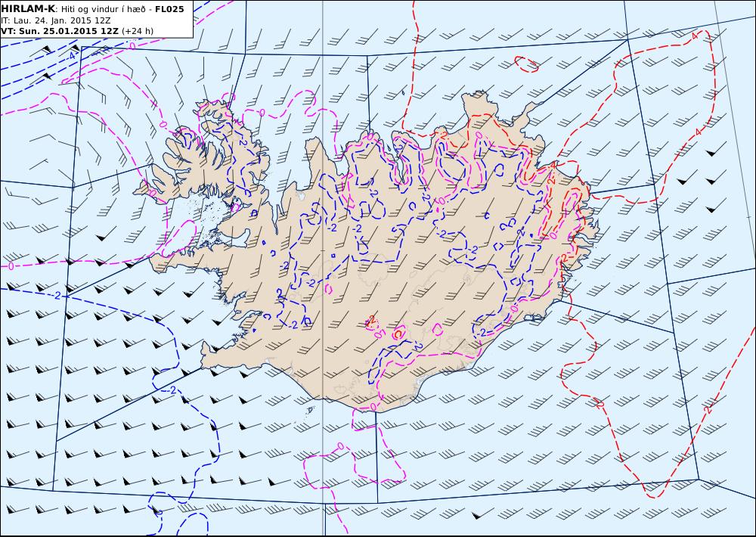Select the "IT: Lau. 24. Jan. 2015 12Z" line
The width and height of the screenshot is (756, 537).
(56, 20)
